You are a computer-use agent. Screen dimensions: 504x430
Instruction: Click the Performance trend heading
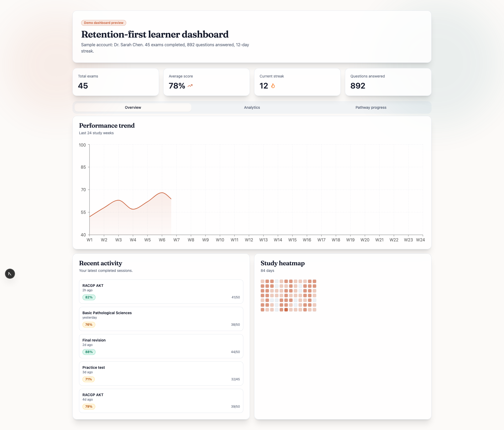[x=107, y=126]
